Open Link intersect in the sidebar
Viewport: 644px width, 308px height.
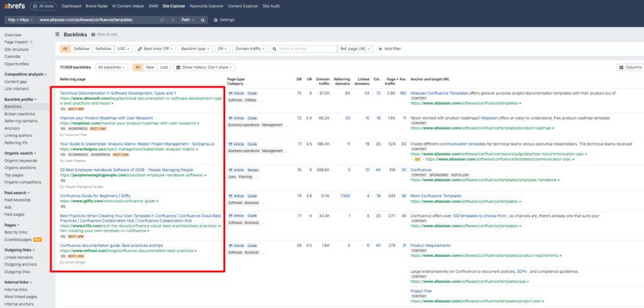click(16, 89)
